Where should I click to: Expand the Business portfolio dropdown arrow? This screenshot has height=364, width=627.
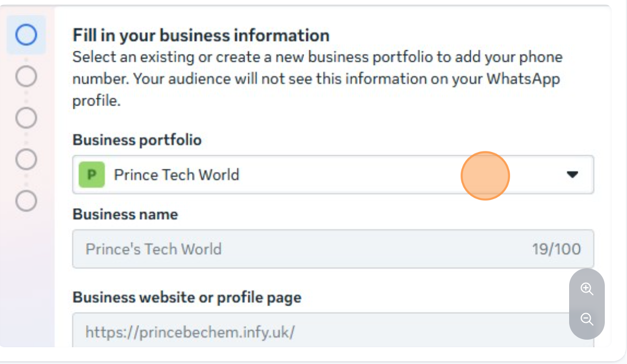click(572, 175)
